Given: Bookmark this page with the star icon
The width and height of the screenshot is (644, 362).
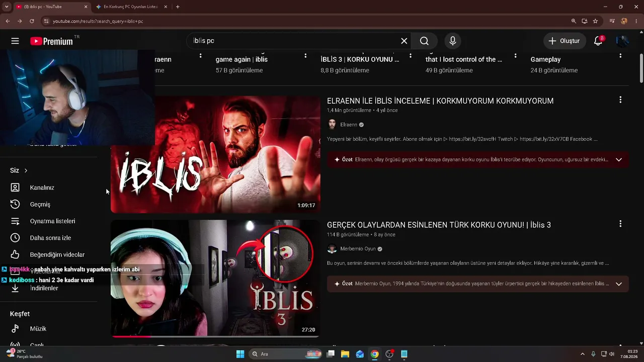Looking at the screenshot, I should click(595, 21).
